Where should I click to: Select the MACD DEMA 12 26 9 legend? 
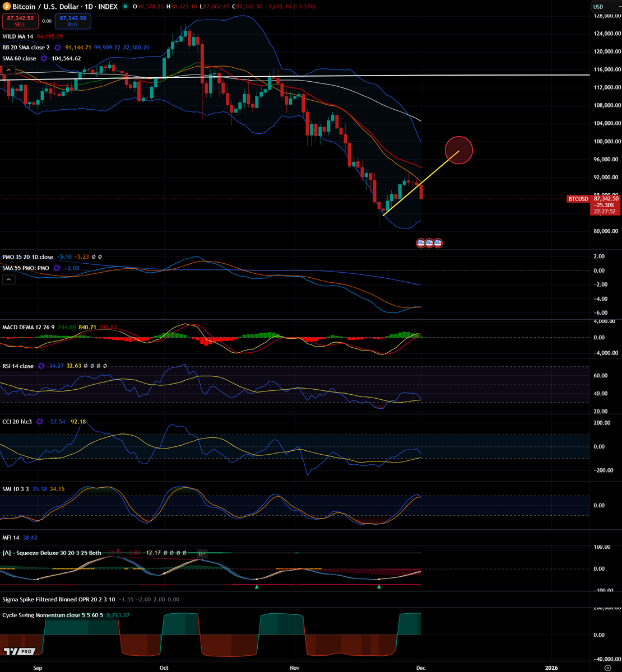pos(29,327)
